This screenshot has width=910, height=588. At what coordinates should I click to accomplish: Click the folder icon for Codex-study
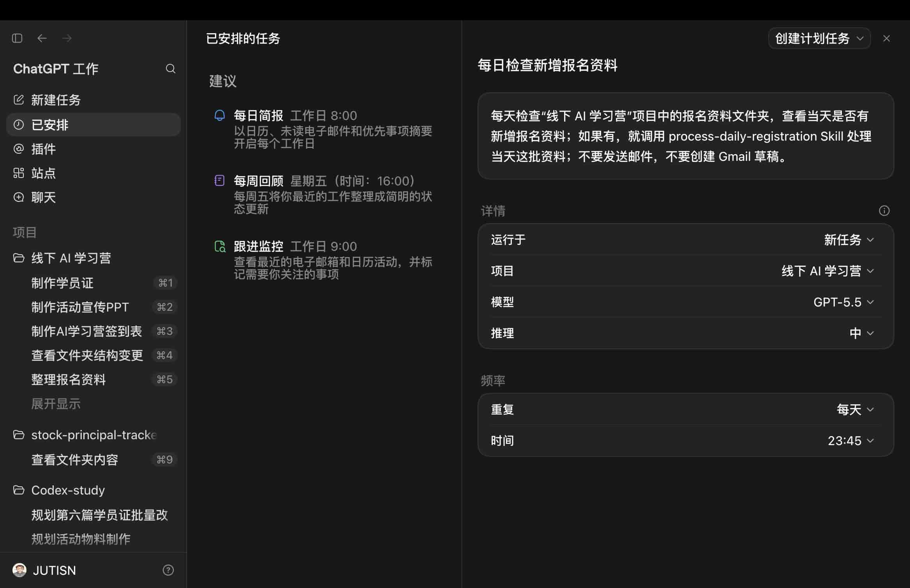[x=19, y=490]
